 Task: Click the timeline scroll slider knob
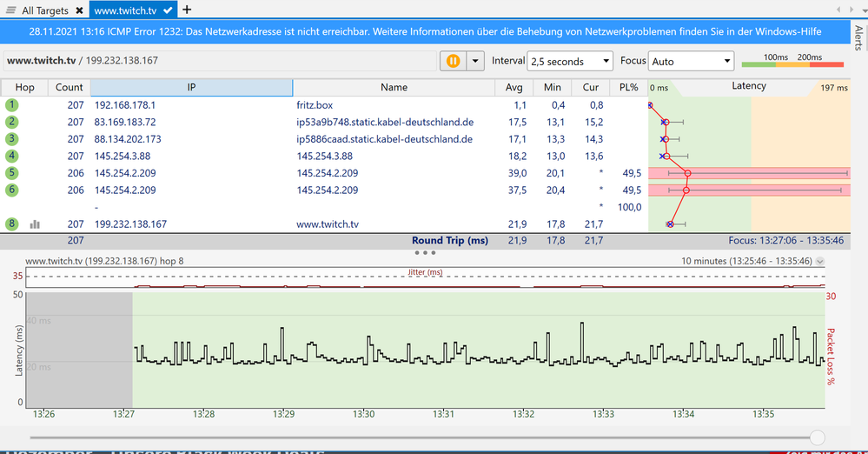(817, 437)
